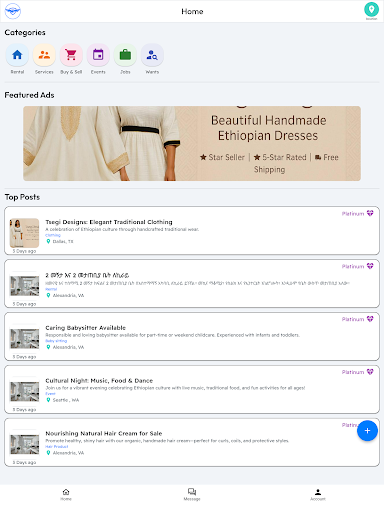Open the Tsegi Designs post title
This screenshot has width=384, height=512.
point(109,222)
